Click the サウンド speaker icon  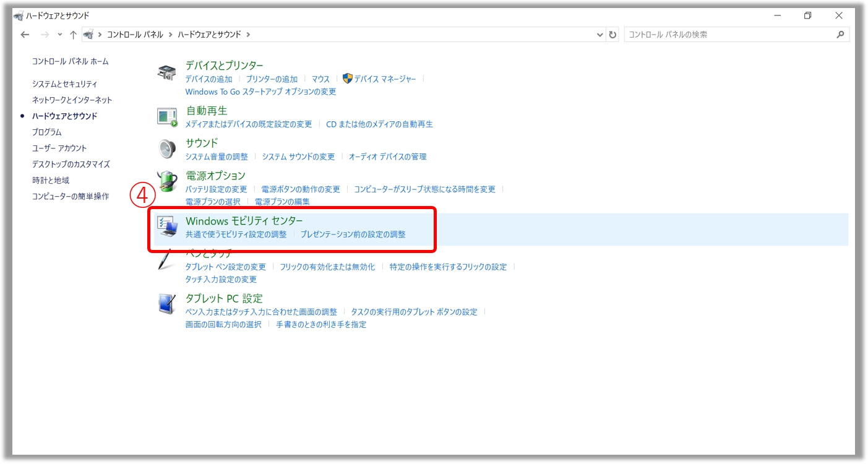coord(167,149)
